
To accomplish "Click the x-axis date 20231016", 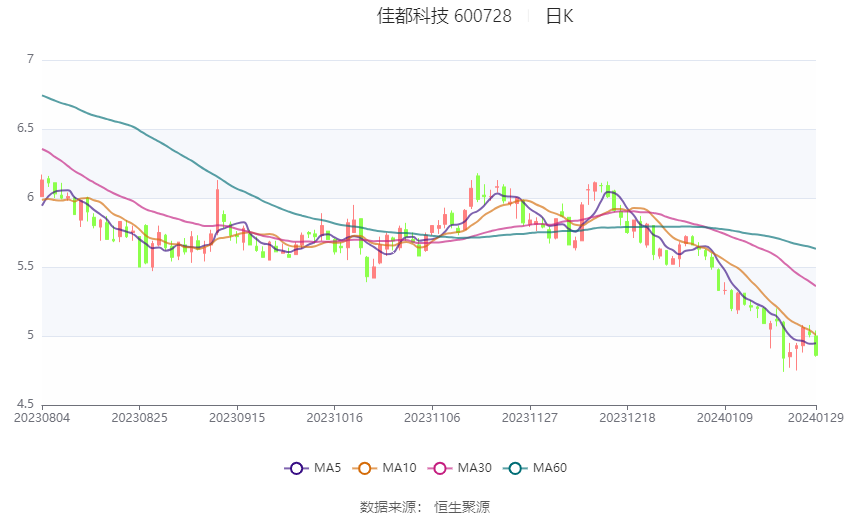I will [334, 418].
